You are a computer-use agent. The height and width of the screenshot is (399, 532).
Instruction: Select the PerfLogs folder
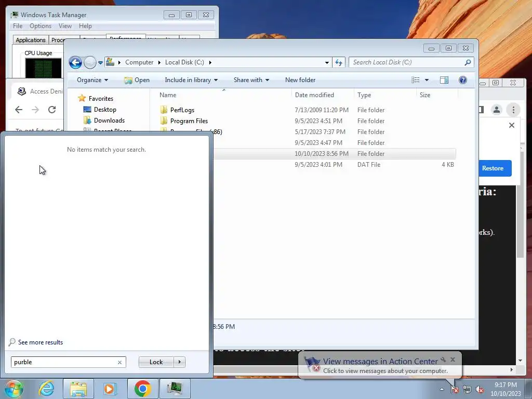pos(182,110)
